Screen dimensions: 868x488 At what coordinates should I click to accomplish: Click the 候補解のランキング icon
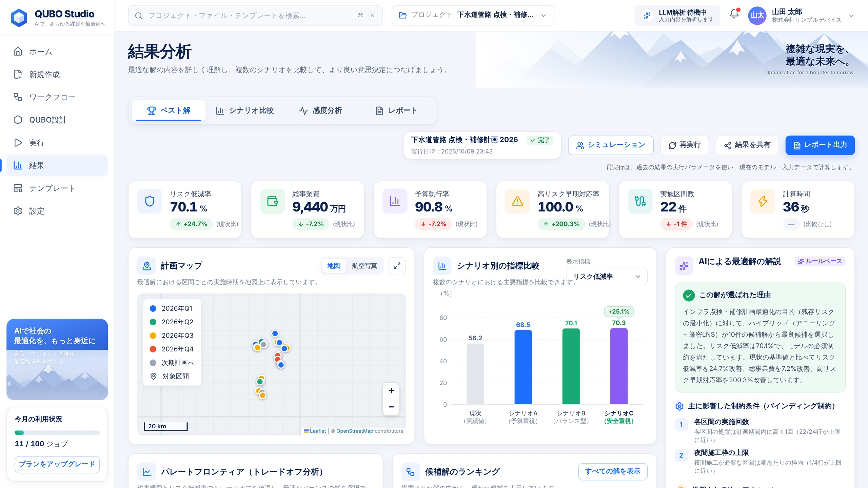click(411, 472)
